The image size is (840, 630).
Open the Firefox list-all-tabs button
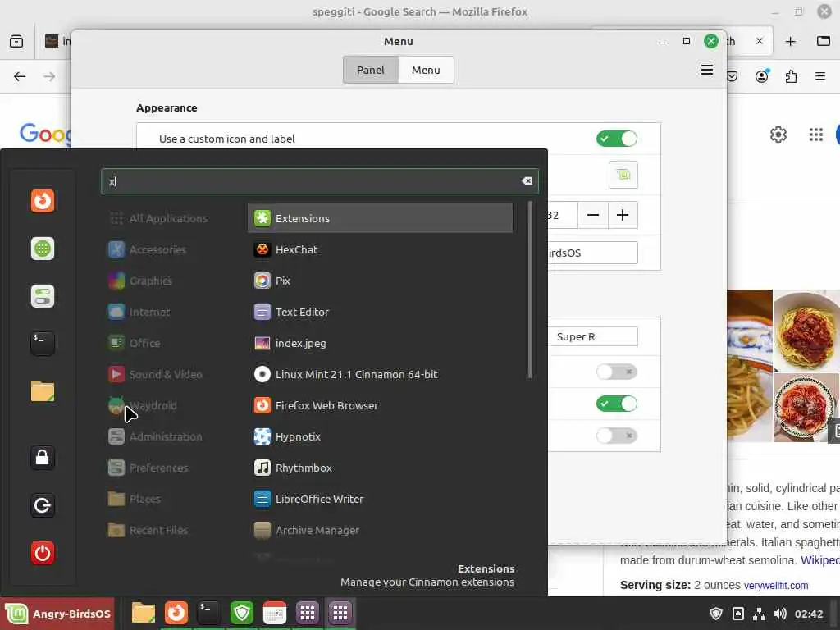pos(824,41)
